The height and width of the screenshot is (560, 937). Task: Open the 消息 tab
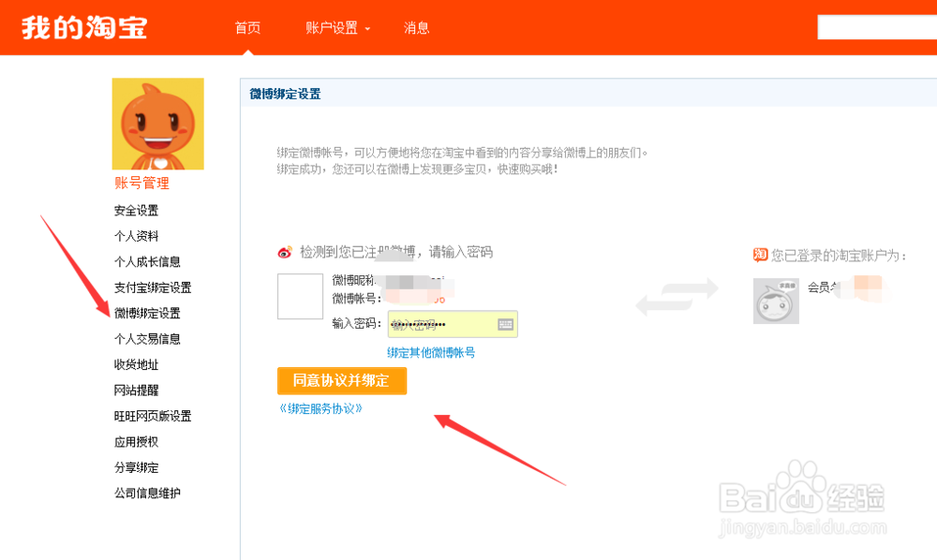click(417, 27)
